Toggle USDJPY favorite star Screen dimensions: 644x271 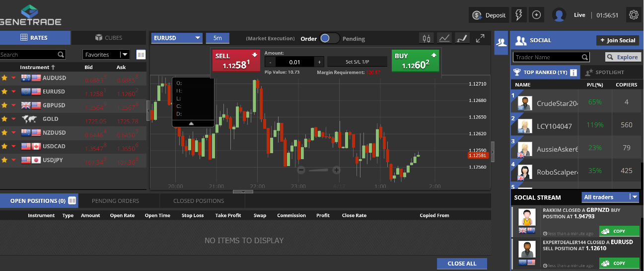pyautogui.click(x=4, y=160)
